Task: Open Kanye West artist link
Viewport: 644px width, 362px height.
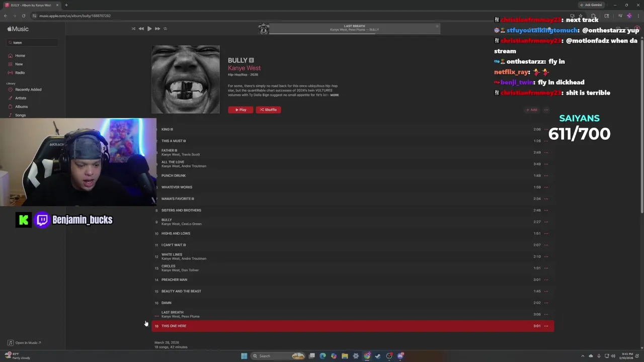Action: click(x=244, y=68)
